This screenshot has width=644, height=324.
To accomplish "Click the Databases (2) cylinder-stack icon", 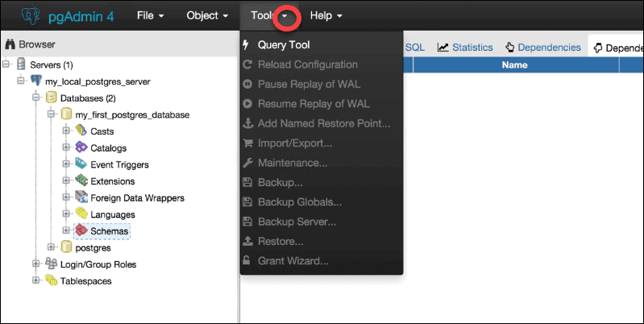I will [x=51, y=98].
